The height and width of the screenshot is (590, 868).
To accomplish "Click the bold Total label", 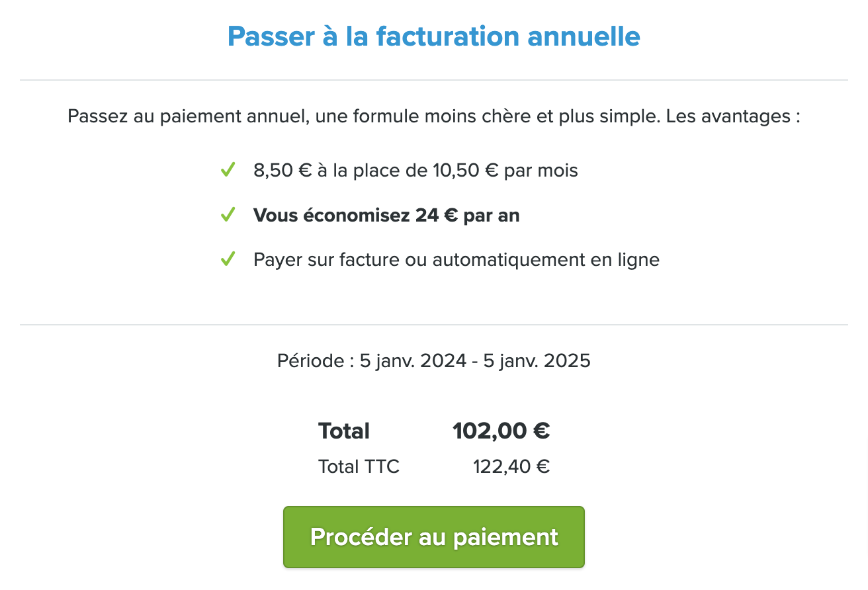I will coord(344,431).
